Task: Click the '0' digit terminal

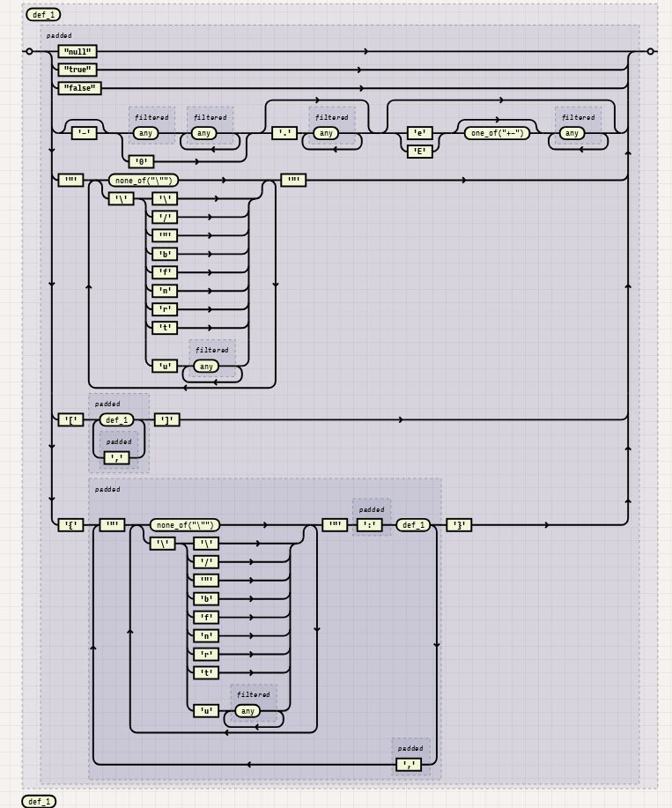Action: [x=141, y=162]
